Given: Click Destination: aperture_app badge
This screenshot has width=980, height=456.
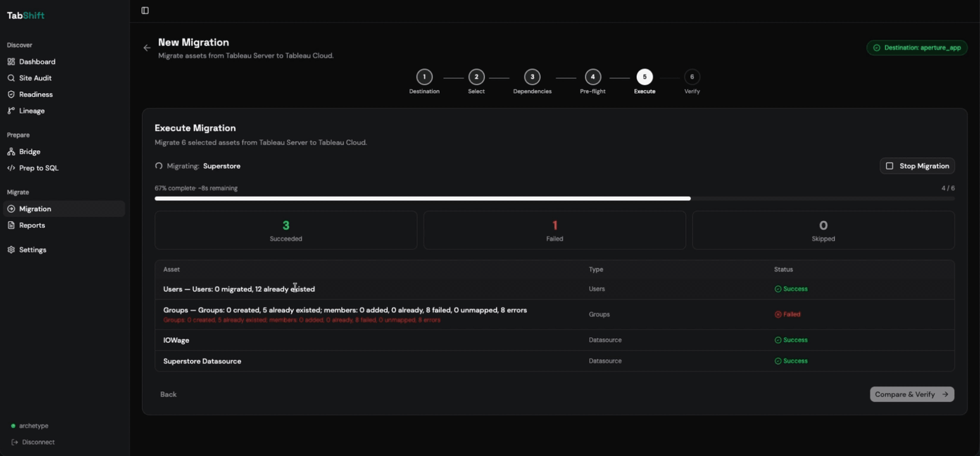Looking at the screenshot, I should [917, 47].
